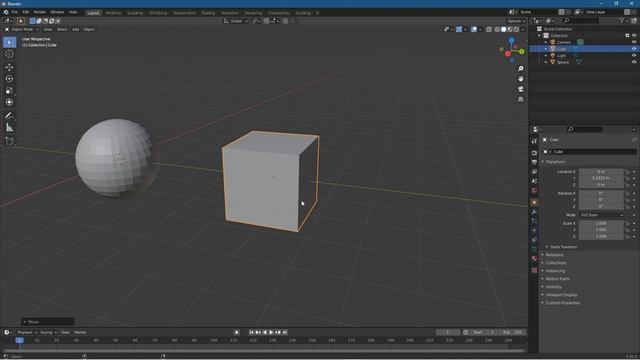The height and width of the screenshot is (360, 640).
Task: Open the Global transform orientation dropdown
Action: coord(236,21)
